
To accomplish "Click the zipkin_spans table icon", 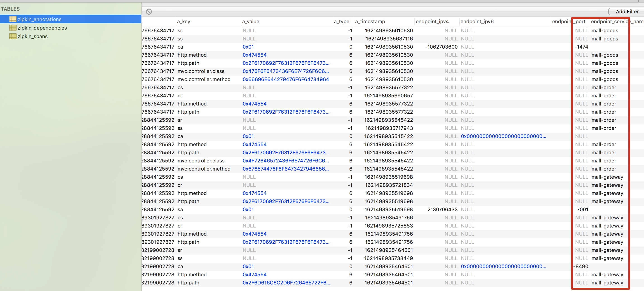I will pos(13,36).
